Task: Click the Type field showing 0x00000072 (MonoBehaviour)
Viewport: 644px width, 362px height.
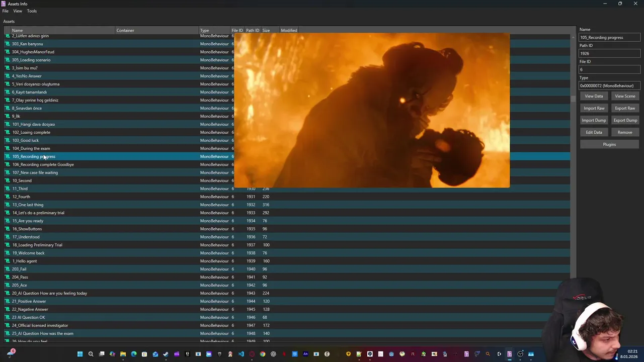Action: (x=609, y=85)
